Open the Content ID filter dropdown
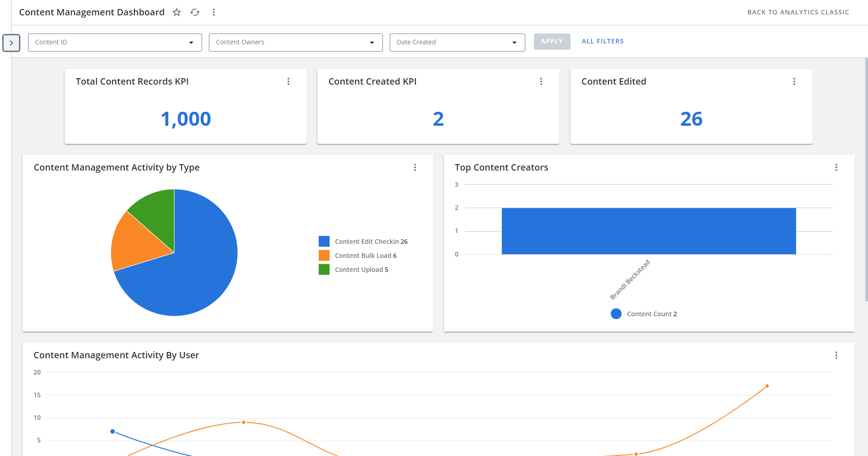 [115, 43]
